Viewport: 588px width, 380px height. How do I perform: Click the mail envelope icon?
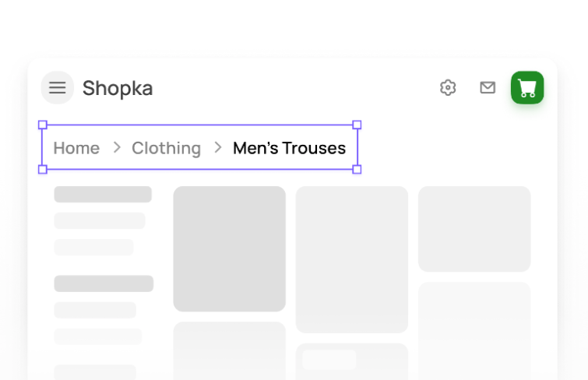488,88
